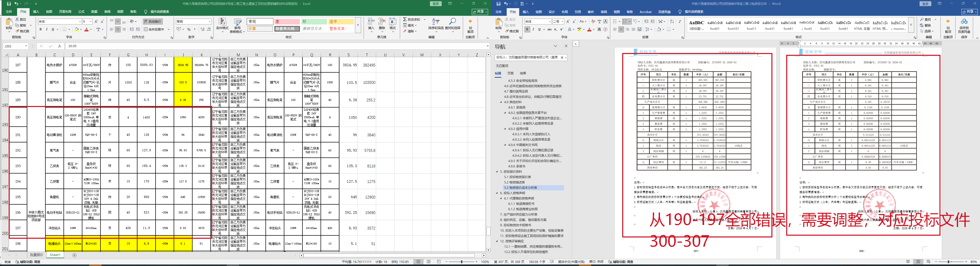Viewport: 980px width, 266px height.
Task: Open the Excel font size dropdown
Action: 91,22
